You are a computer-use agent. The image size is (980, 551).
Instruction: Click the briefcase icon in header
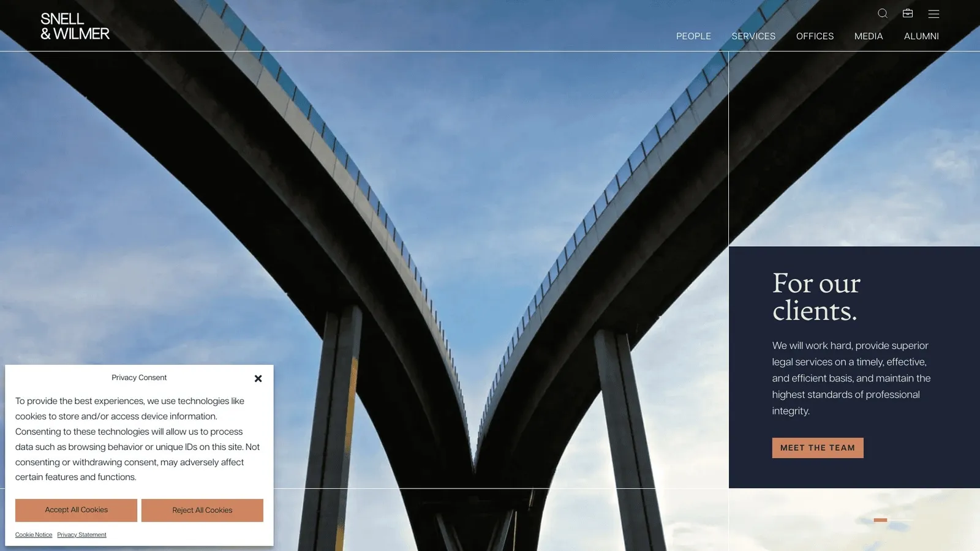click(x=908, y=13)
